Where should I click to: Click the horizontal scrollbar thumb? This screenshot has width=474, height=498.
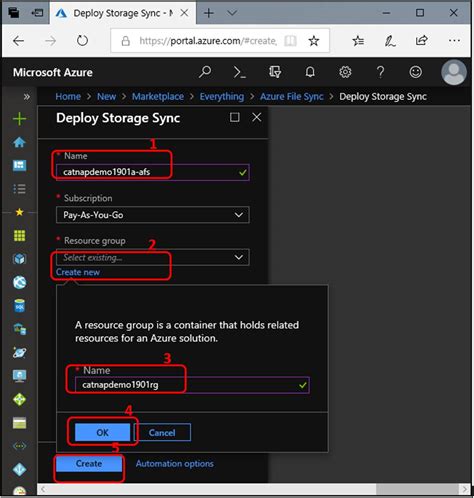click(x=417, y=489)
